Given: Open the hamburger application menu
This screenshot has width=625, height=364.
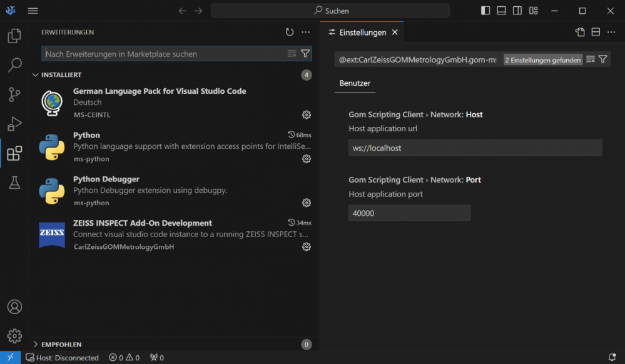Looking at the screenshot, I should (33, 11).
